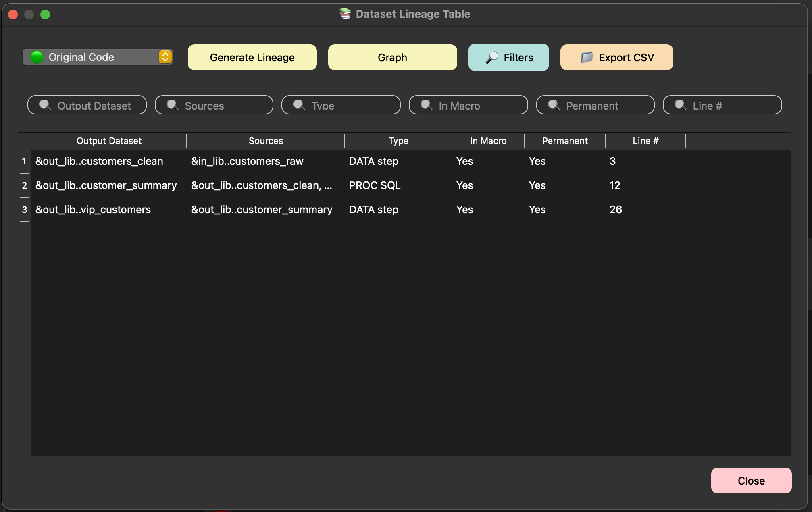Toggle the Filters panel
The height and width of the screenshot is (512, 812).
pyautogui.click(x=508, y=57)
